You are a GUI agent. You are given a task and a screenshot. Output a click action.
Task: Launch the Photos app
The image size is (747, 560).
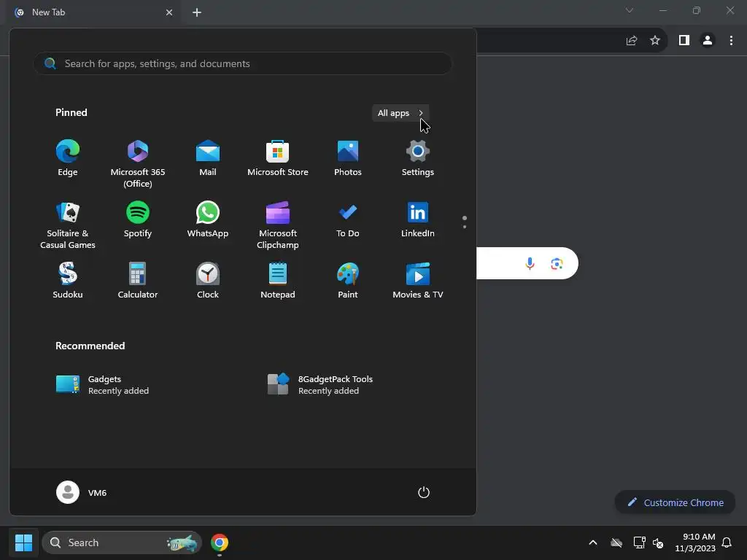(x=348, y=158)
